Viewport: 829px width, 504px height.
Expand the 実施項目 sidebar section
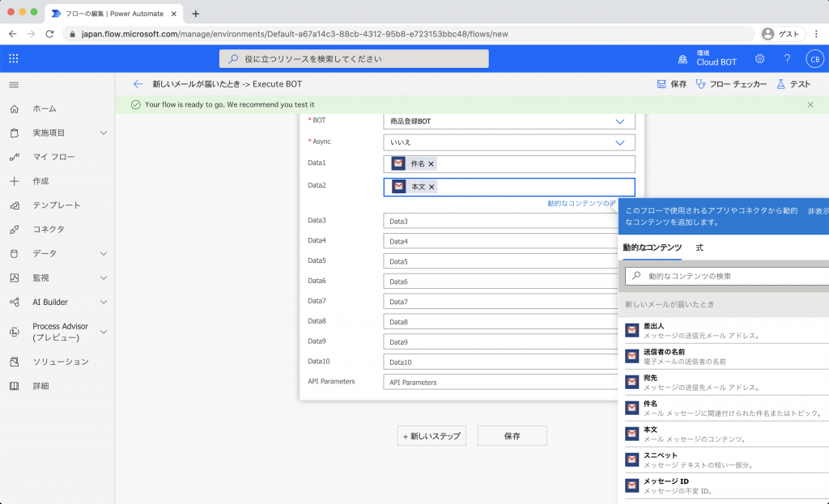(104, 133)
